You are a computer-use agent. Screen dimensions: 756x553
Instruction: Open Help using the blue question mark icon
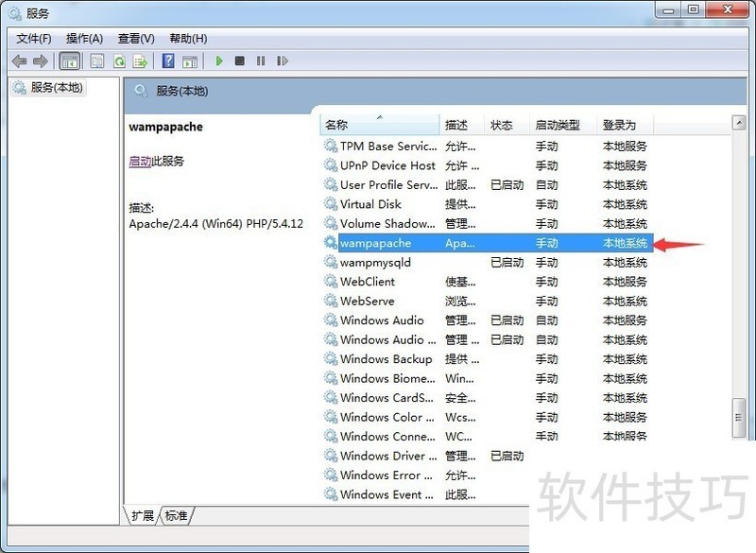166,60
